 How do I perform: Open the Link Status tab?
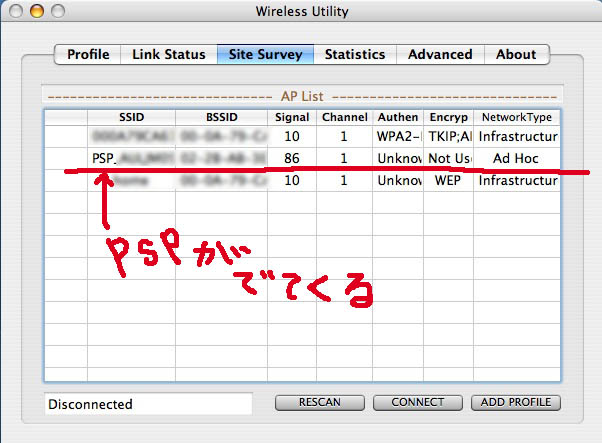168,54
